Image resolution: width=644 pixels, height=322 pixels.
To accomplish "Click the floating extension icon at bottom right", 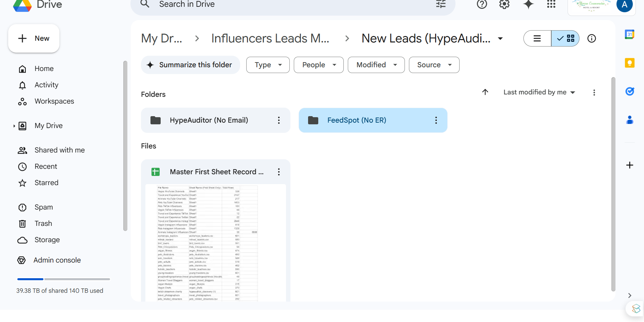I will [636, 308].
